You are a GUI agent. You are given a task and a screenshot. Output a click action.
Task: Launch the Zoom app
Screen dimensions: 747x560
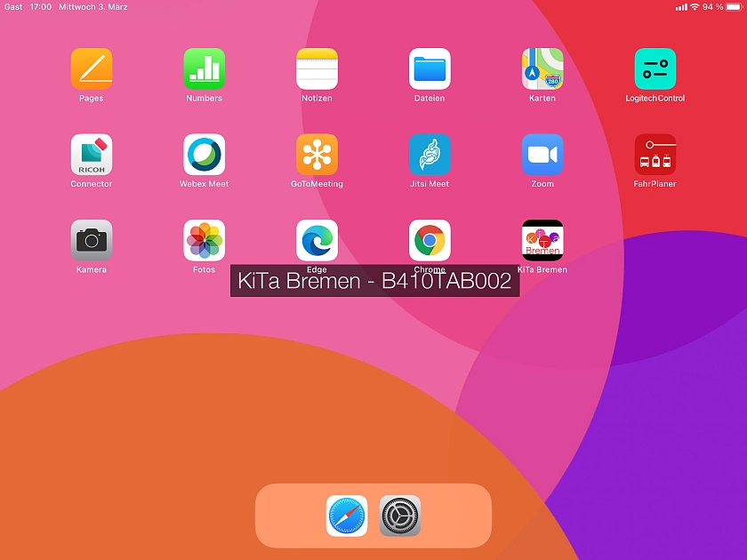542,155
